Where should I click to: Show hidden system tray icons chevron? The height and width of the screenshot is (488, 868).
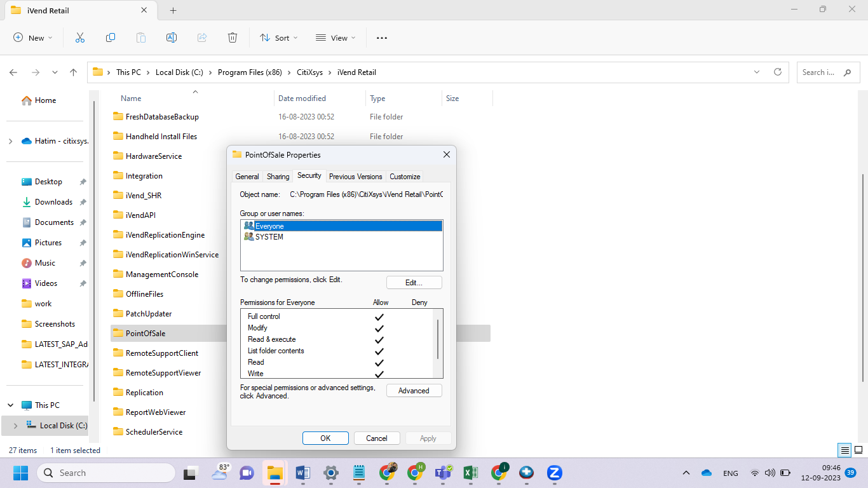tap(686, 473)
